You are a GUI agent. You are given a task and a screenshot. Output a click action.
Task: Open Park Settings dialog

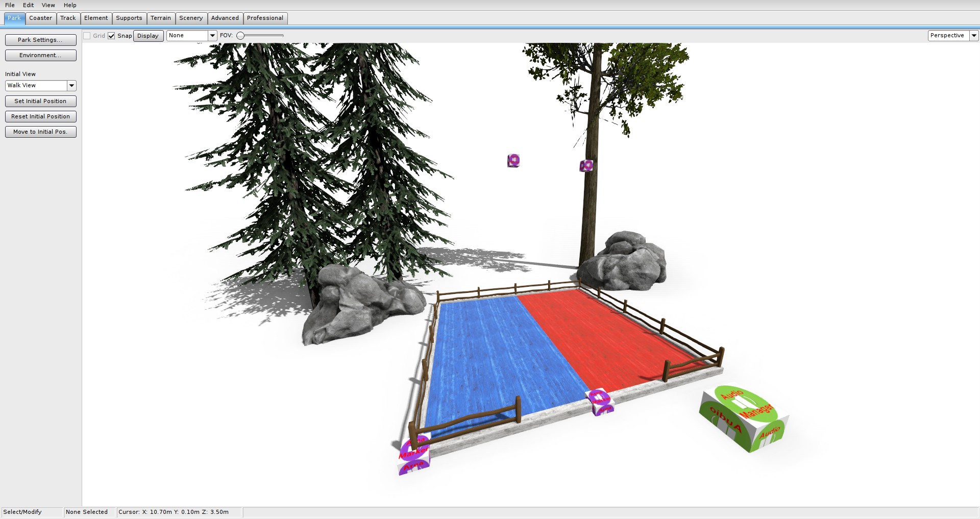(x=41, y=40)
